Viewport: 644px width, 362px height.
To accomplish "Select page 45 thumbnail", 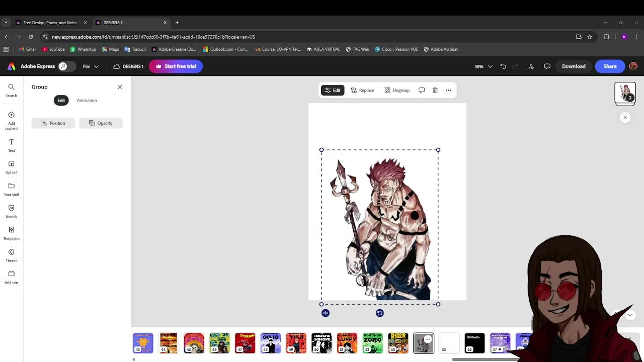I will pos(194,343).
